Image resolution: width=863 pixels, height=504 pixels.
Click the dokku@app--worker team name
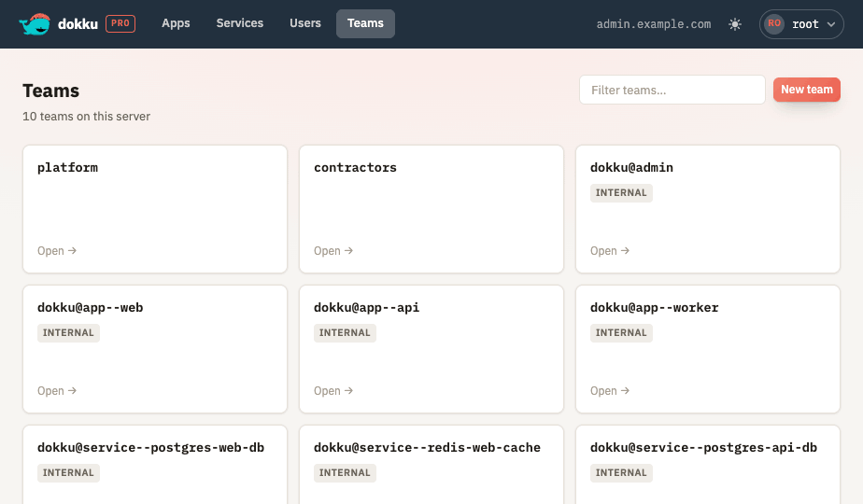[x=655, y=308]
